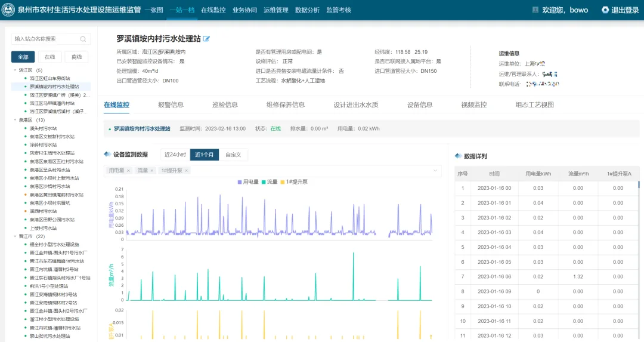This screenshot has height=342, width=644.
Task: Click the 时间 table column header
Action: click(x=494, y=174)
